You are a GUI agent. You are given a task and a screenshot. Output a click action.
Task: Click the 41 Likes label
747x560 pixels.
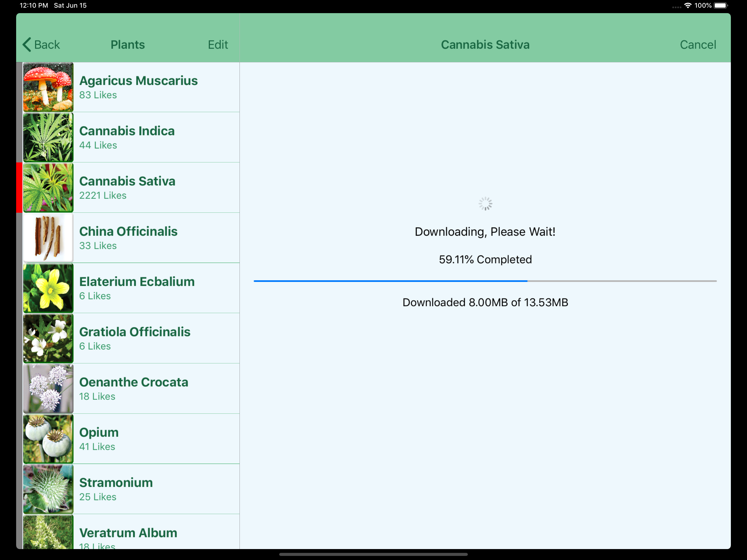[x=97, y=447]
